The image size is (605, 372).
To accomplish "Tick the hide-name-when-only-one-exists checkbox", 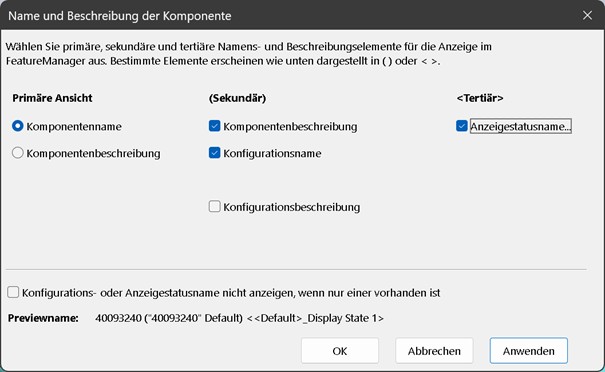I will (13, 293).
